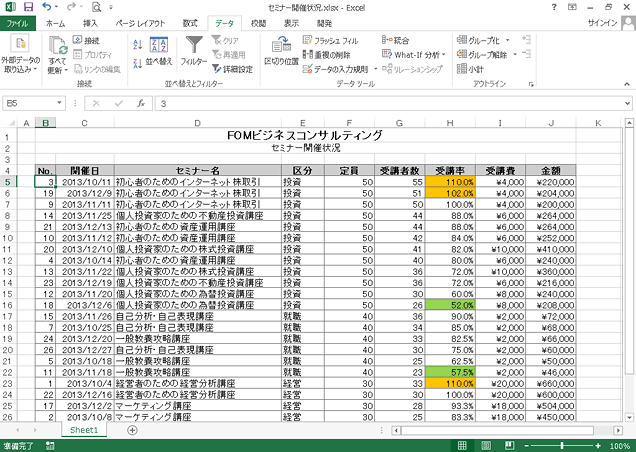
Task: Toggle the フィルター funnel button
Action: click(194, 51)
